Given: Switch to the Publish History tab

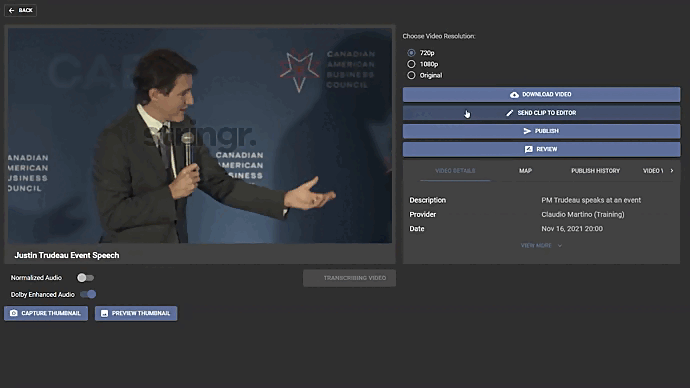Looking at the screenshot, I should click(x=595, y=171).
